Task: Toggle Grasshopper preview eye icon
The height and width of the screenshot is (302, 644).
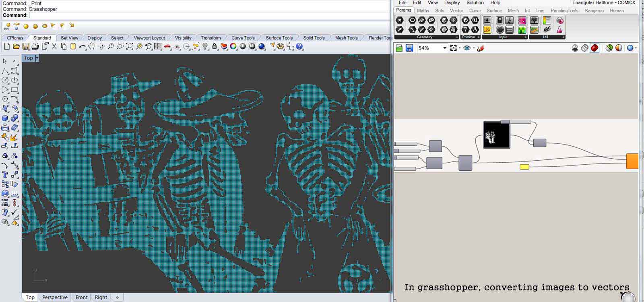Action: 467,48
